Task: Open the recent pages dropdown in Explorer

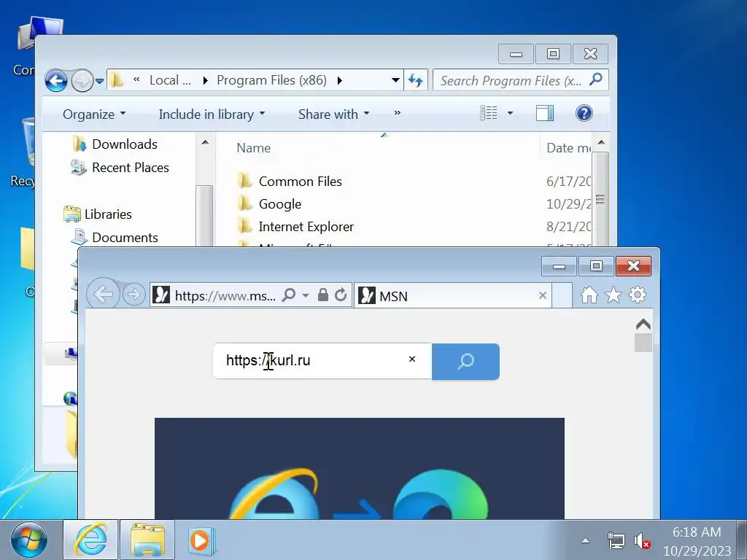Action: (99, 82)
